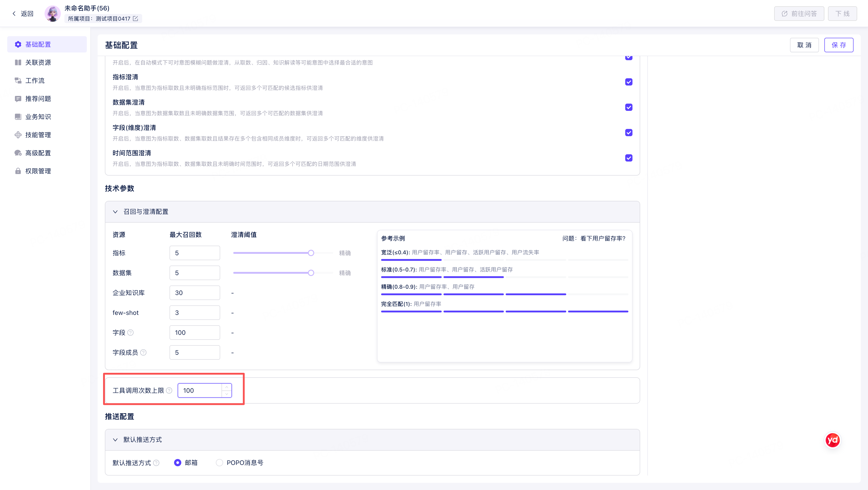Click the 企业知识库 最大召回数 input field
Screen dimensions: 868x490
tap(195, 293)
